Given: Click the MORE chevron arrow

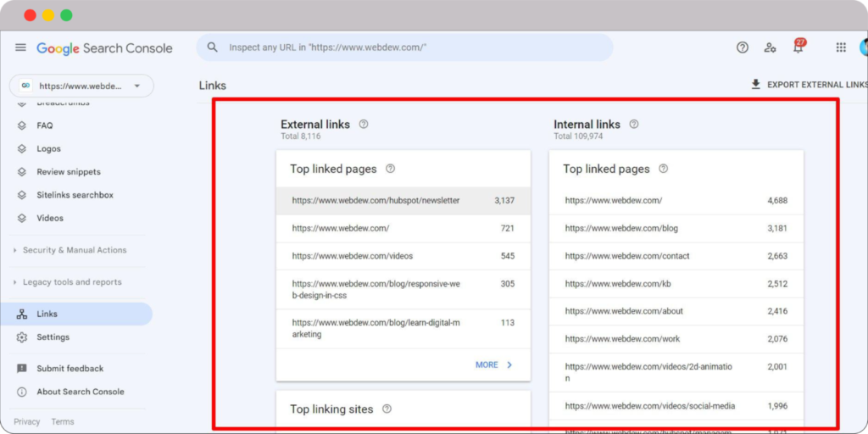Looking at the screenshot, I should (509, 364).
